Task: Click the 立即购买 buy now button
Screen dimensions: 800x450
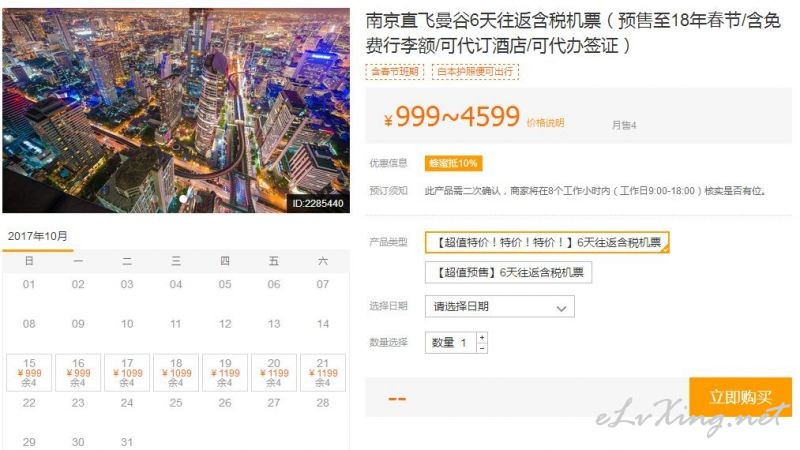Action: point(740,397)
